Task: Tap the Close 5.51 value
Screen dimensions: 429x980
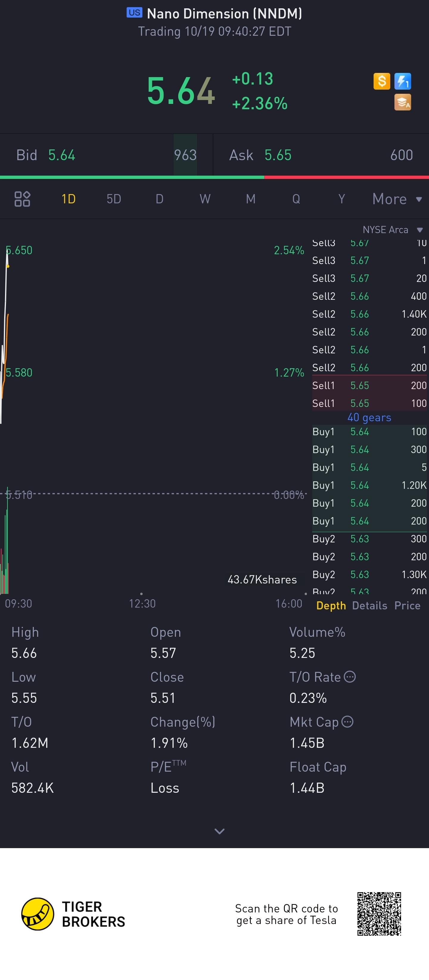Action: point(163,698)
